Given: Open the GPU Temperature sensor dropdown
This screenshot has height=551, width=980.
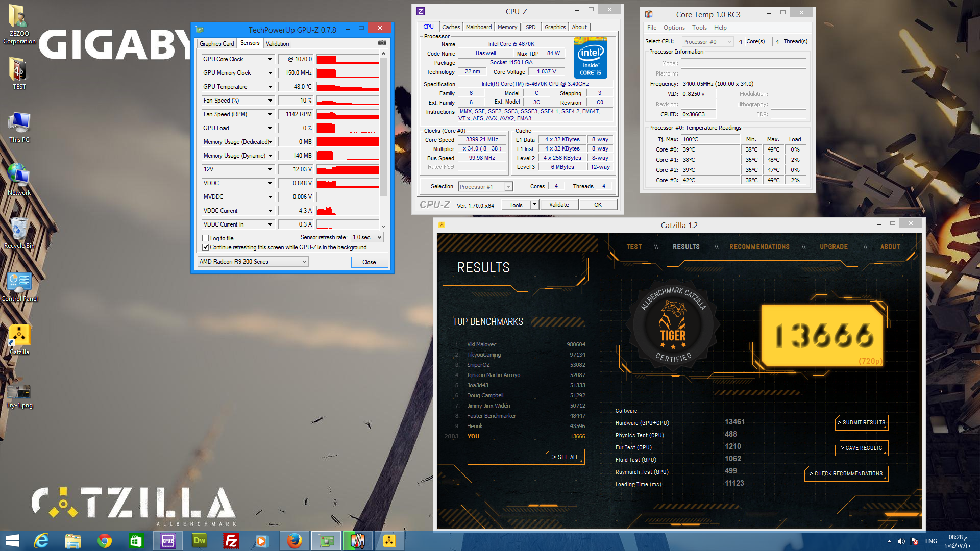Looking at the screenshot, I should (x=270, y=87).
